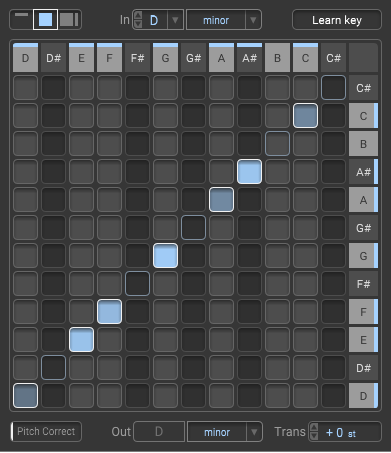Select the D output row label
Screen dimensions: 391x453
tap(363, 396)
